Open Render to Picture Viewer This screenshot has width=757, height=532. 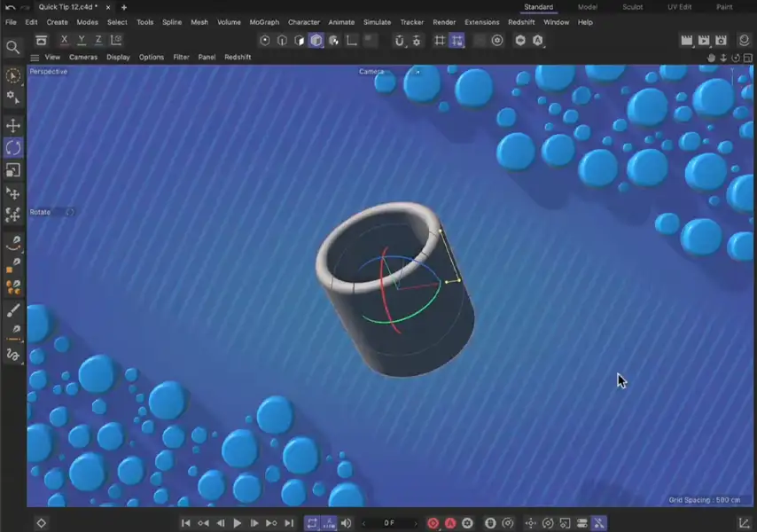[x=704, y=40]
